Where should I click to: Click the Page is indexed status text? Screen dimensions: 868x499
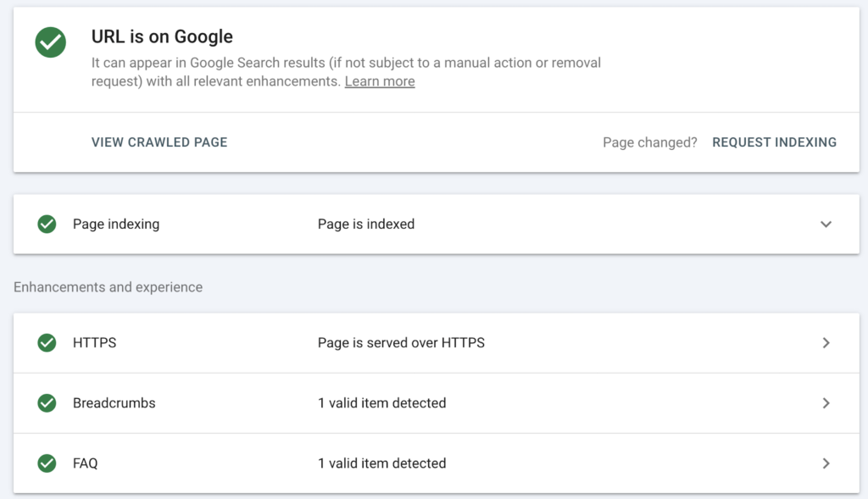pyautogui.click(x=366, y=224)
